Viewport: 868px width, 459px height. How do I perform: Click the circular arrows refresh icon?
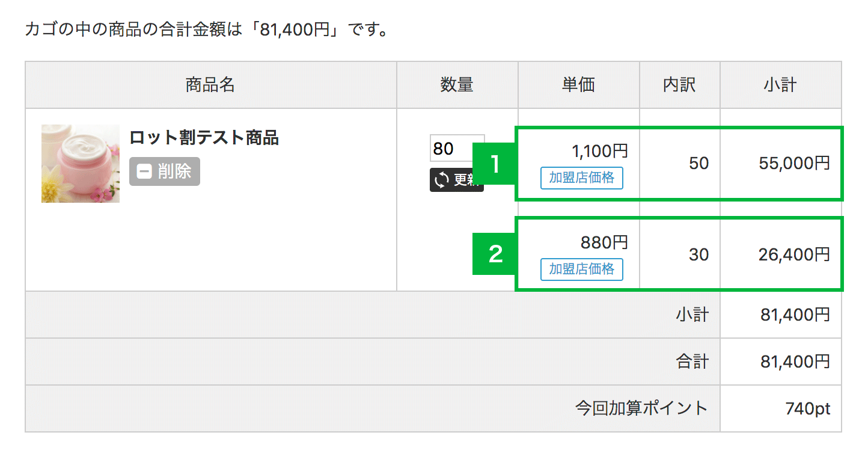(442, 180)
